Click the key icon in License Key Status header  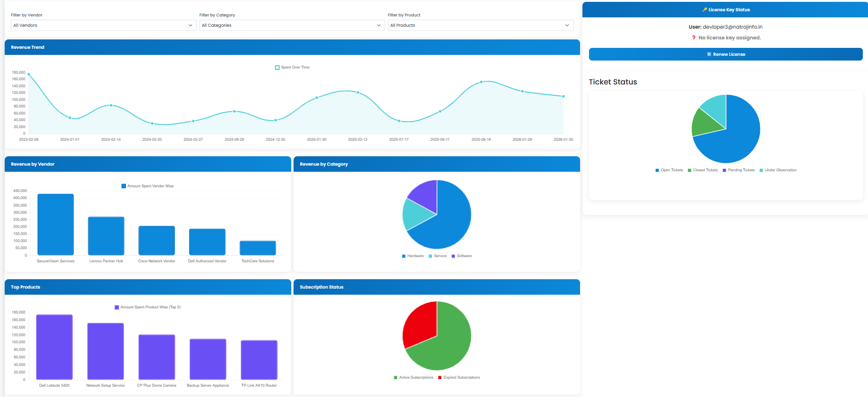tap(705, 10)
